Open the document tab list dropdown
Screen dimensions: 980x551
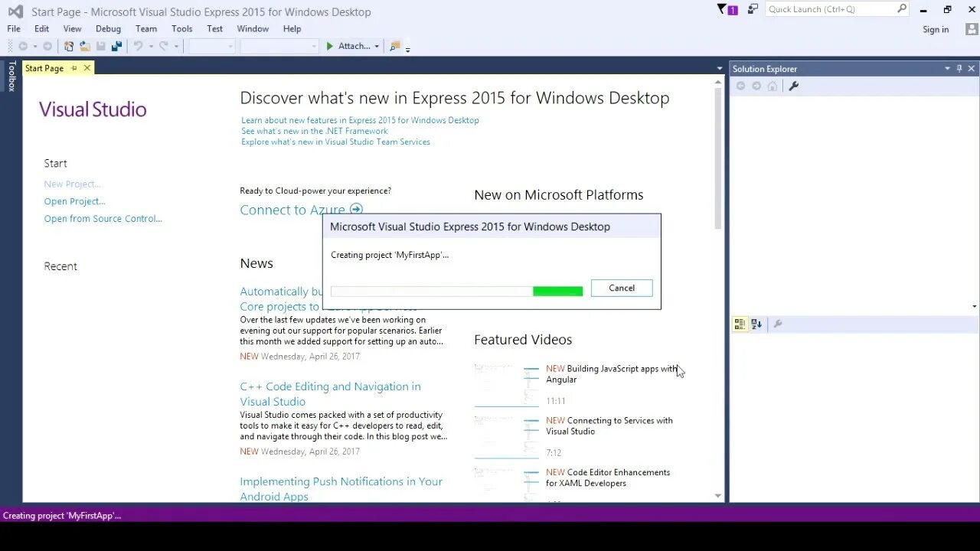coord(719,69)
